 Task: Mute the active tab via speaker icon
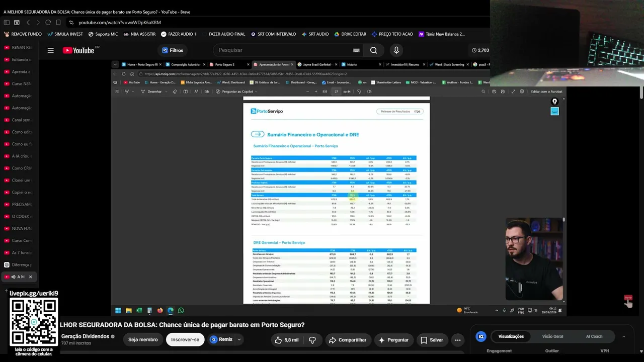point(14,277)
